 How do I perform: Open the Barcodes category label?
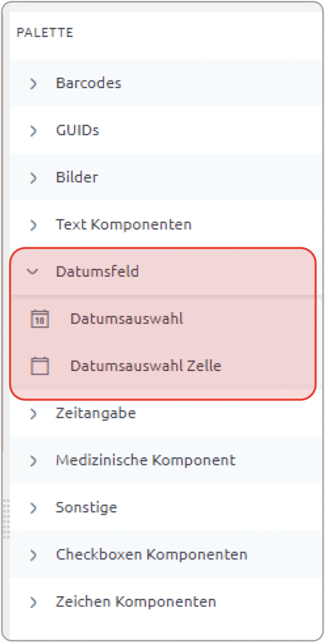pyautogui.click(x=89, y=83)
